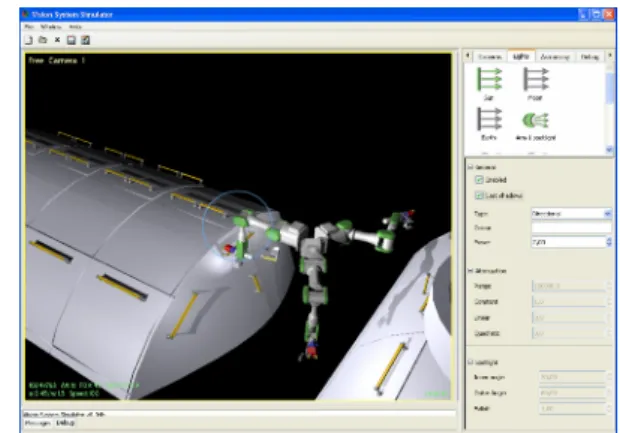Screen dimensions: 620x433
Task: Select the grey arrows light icon next to Sun
Action: tap(536, 79)
